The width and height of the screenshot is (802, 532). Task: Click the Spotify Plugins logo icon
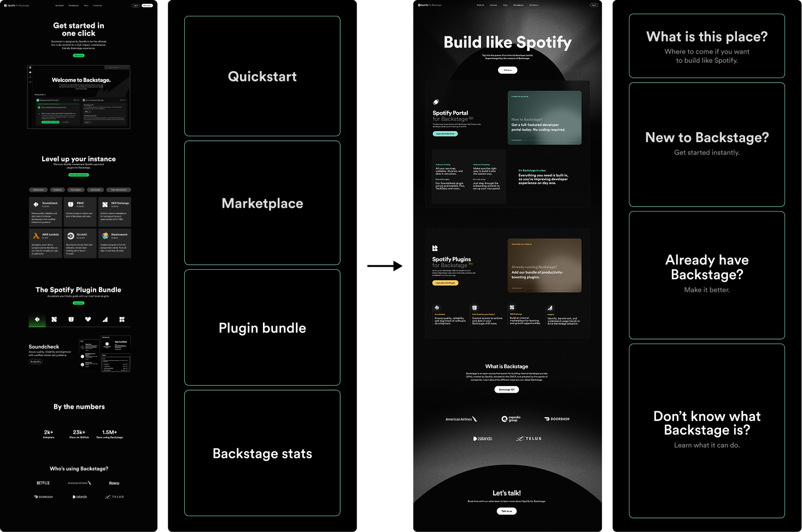click(435, 248)
